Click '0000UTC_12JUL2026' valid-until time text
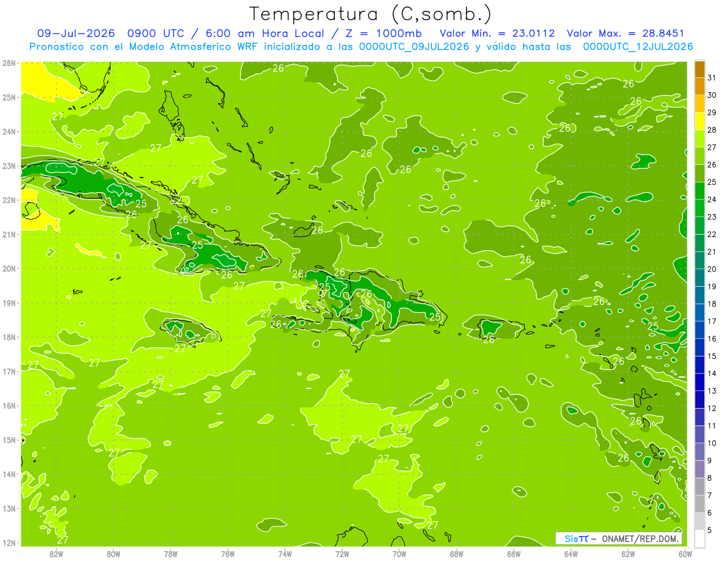Viewport: 728px width, 562px height. [638, 47]
